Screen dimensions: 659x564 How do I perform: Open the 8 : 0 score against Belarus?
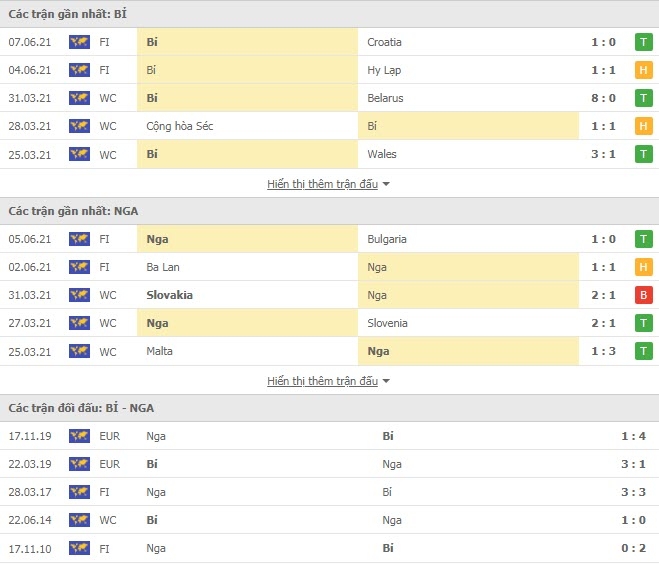pyautogui.click(x=603, y=98)
